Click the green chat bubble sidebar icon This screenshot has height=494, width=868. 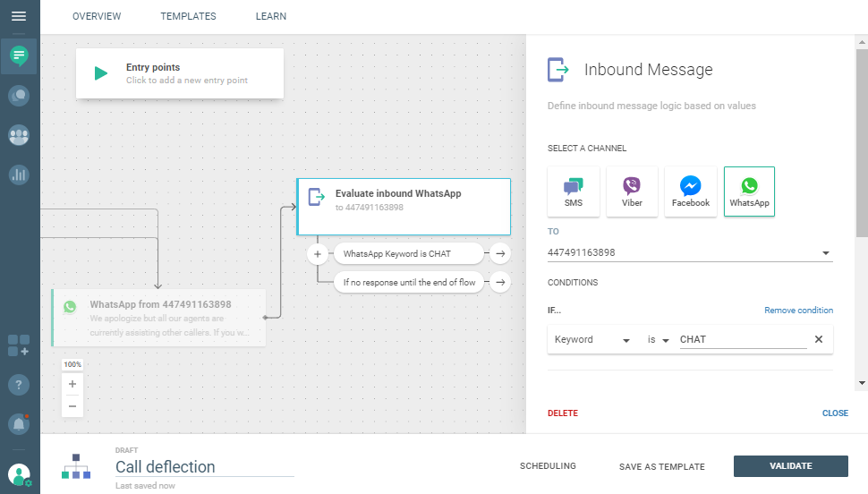19,56
